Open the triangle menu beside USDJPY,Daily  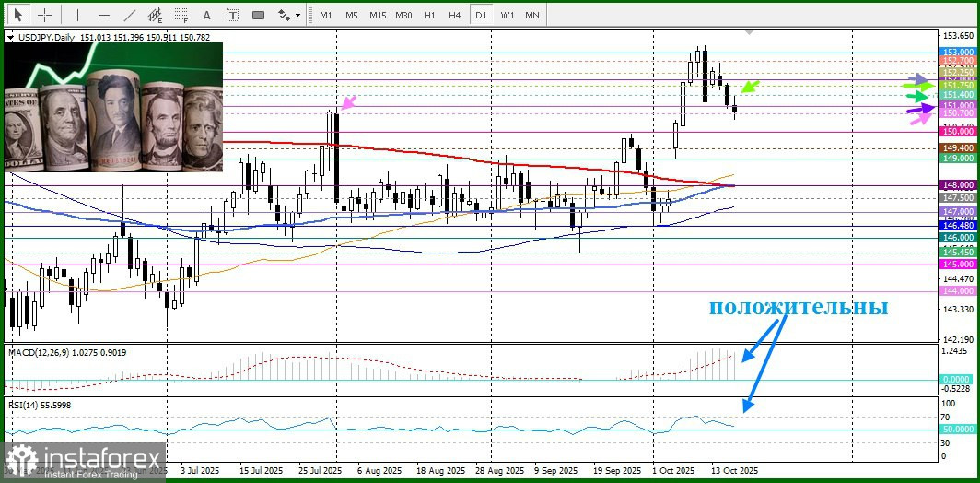tap(9, 38)
